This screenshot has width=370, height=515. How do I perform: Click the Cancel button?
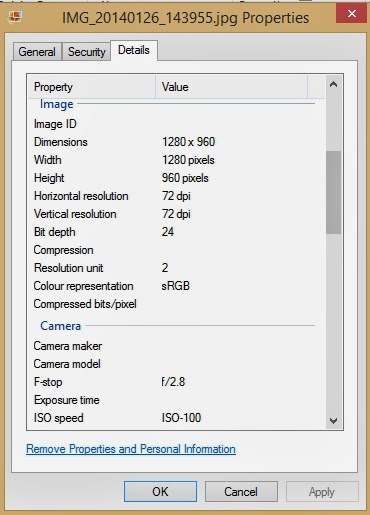241,491
